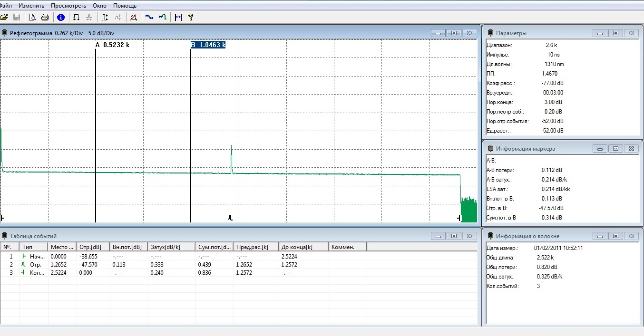
Task: Click the open file folder icon
Action: click(x=4, y=18)
